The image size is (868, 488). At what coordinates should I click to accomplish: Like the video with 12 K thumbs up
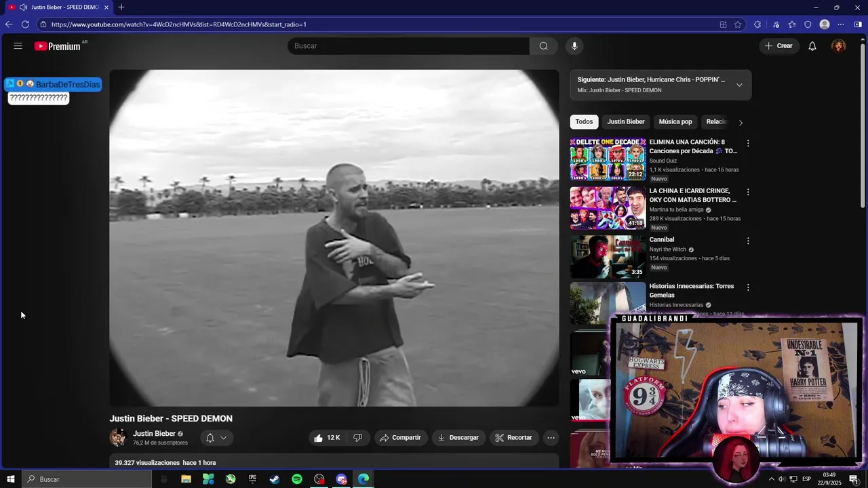327,438
